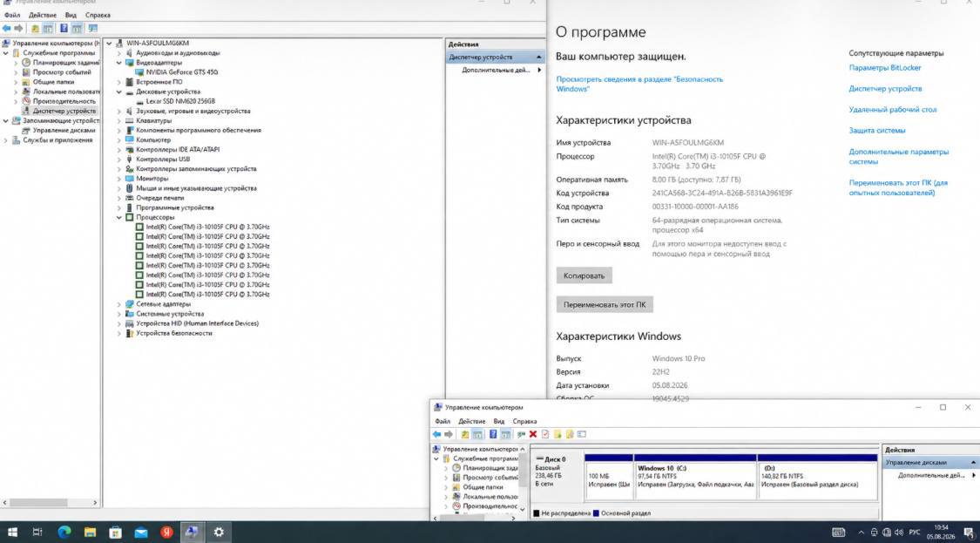The image size is (980, 543).
Task: Click Дополнительные действия under Управление дисками
Action: pyautogui.click(x=931, y=475)
